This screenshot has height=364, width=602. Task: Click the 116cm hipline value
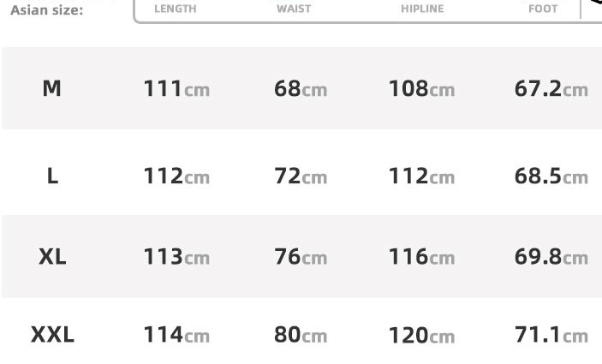coord(421,256)
